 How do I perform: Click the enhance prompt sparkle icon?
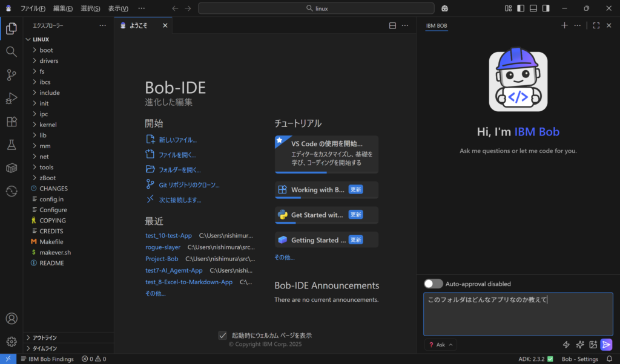(579, 345)
